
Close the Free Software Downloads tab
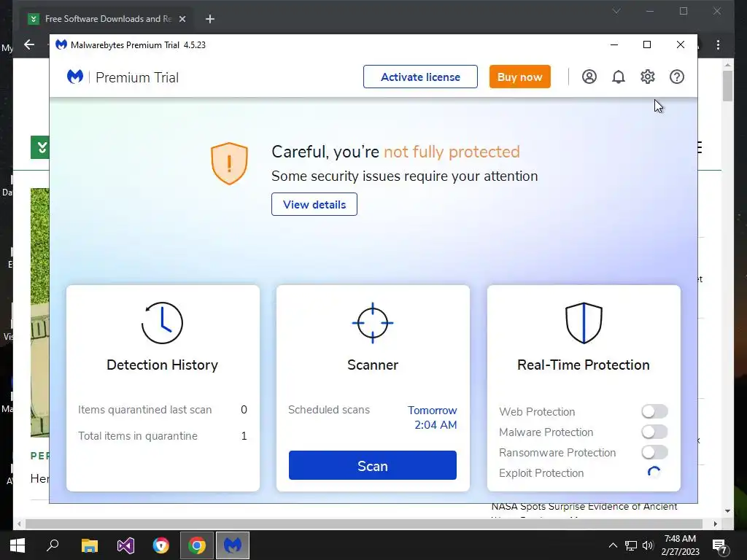coord(182,19)
